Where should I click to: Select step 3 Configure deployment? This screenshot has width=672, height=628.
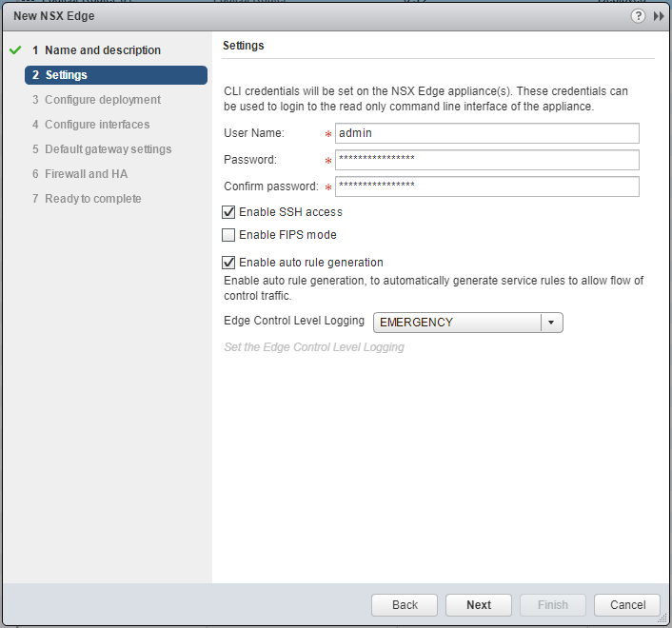(102, 100)
